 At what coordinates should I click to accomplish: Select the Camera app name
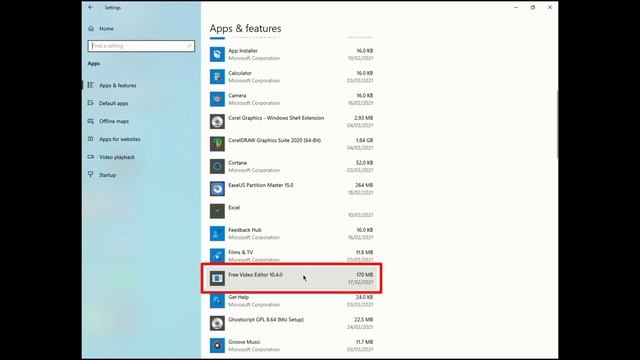237,96
